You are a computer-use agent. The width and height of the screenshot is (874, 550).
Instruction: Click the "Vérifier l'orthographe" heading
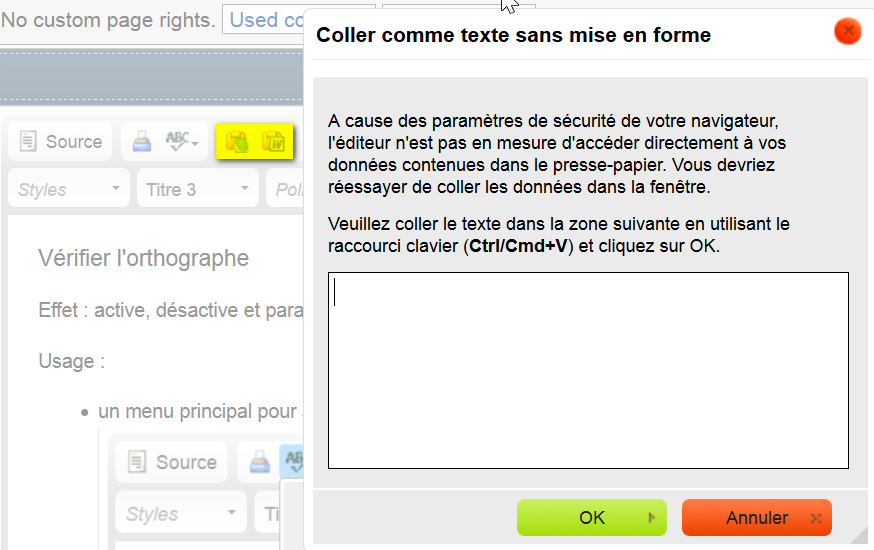(x=143, y=258)
